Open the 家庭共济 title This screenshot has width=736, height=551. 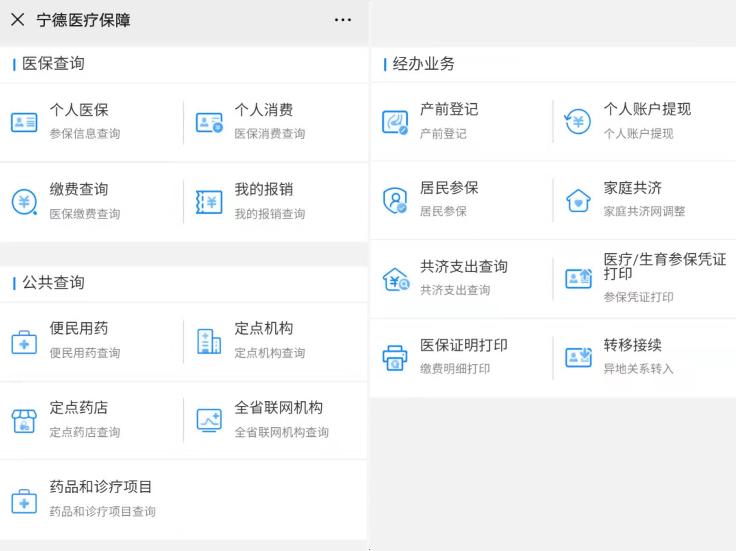tap(633, 188)
